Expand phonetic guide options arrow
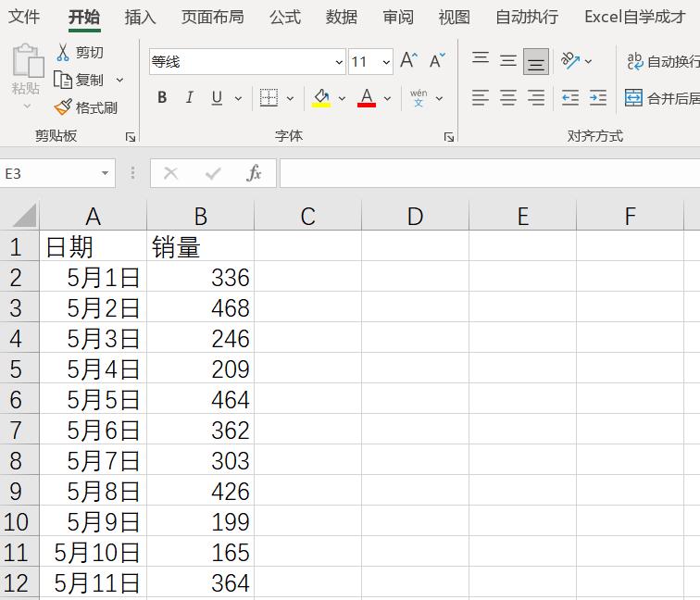 [439, 98]
